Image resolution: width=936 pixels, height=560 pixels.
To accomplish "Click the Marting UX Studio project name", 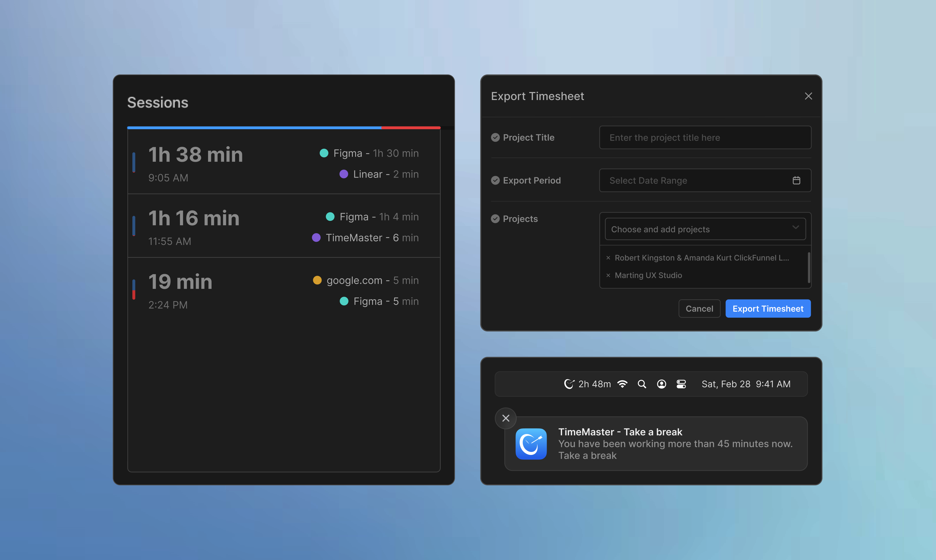I will pyautogui.click(x=648, y=275).
